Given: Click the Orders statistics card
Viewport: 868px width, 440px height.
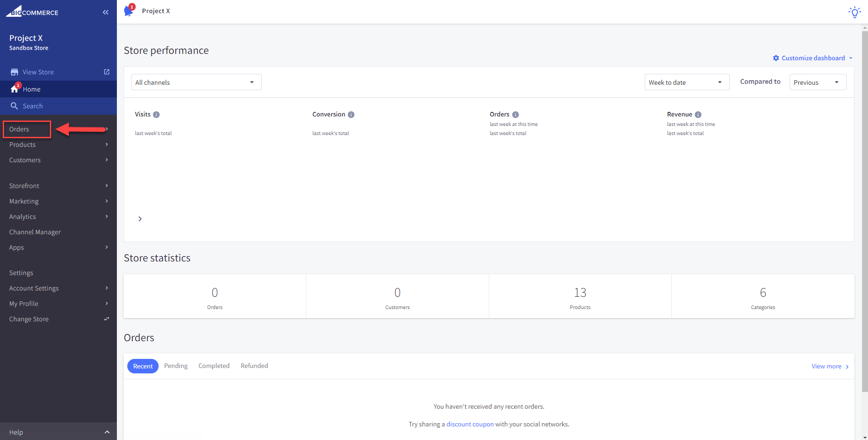Looking at the screenshot, I should [215, 296].
